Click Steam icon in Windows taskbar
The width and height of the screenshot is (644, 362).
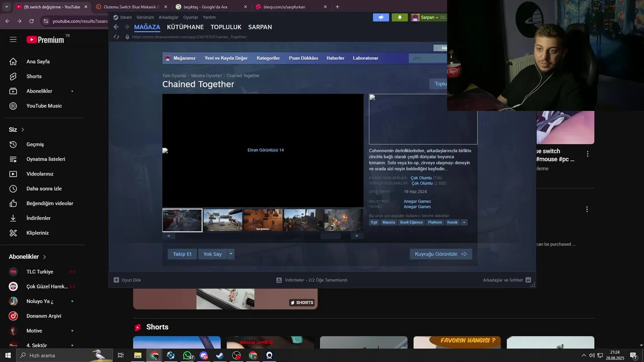point(220,355)
